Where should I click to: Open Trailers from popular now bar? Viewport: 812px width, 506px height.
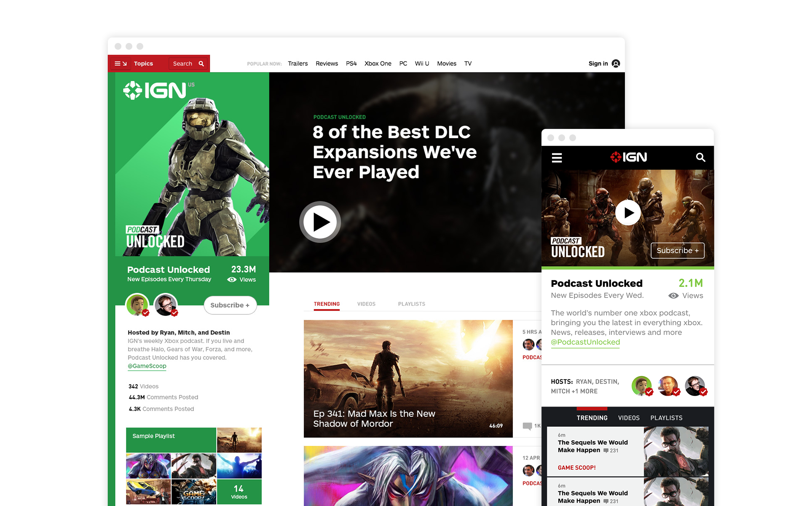pos(297,64)
